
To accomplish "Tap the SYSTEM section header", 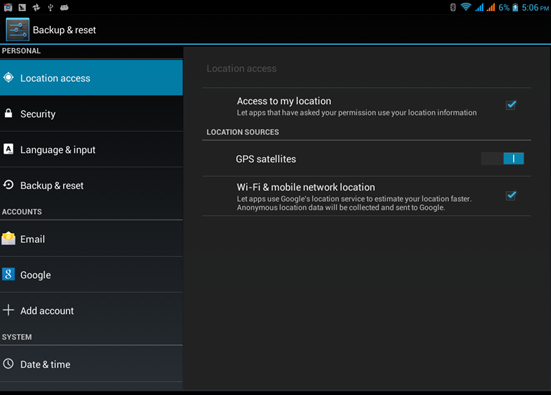I will pos(17,337).
